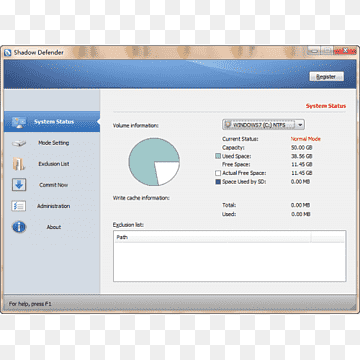Open the Administration section

52,206
